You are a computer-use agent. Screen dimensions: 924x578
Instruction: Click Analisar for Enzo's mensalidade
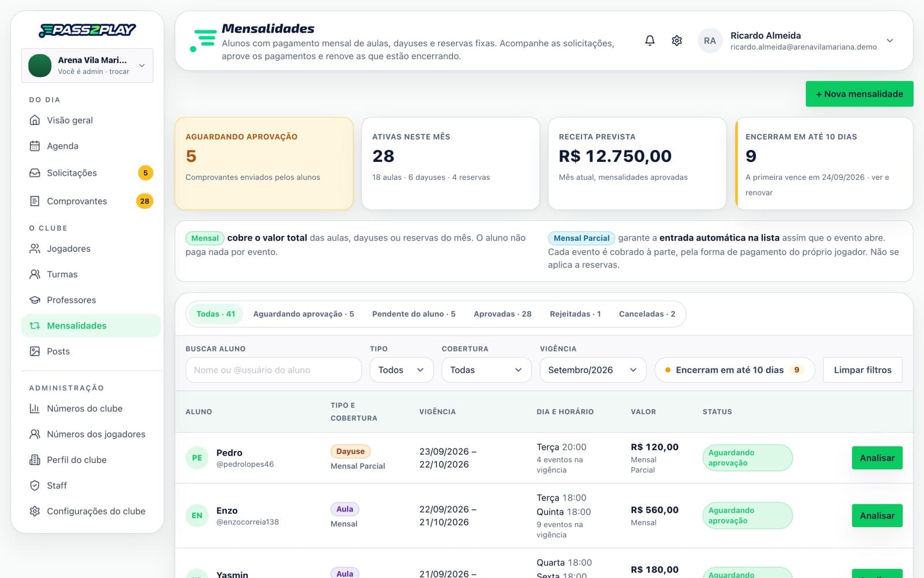click(877, 516)
